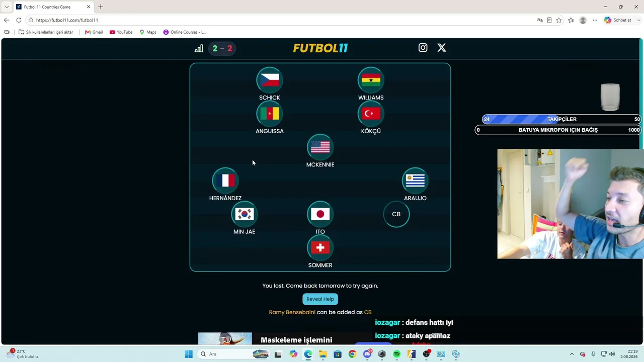Image resolution: width=644 pixels, height=362 pixels.
Task: Open Microsoft Store from the taskbar
Action: 338,354
